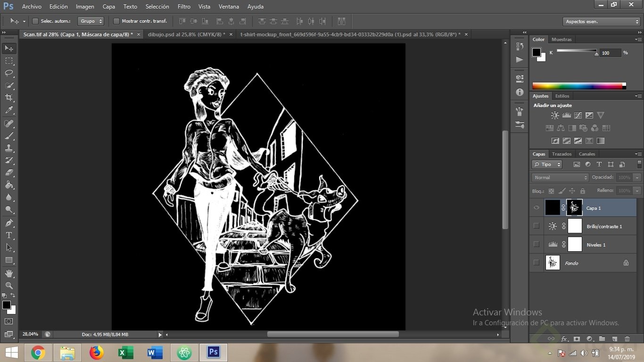The width and height of the screenshot is (644, 362).
Task: Switch to the Muestras tab
Action: [561, 40]
